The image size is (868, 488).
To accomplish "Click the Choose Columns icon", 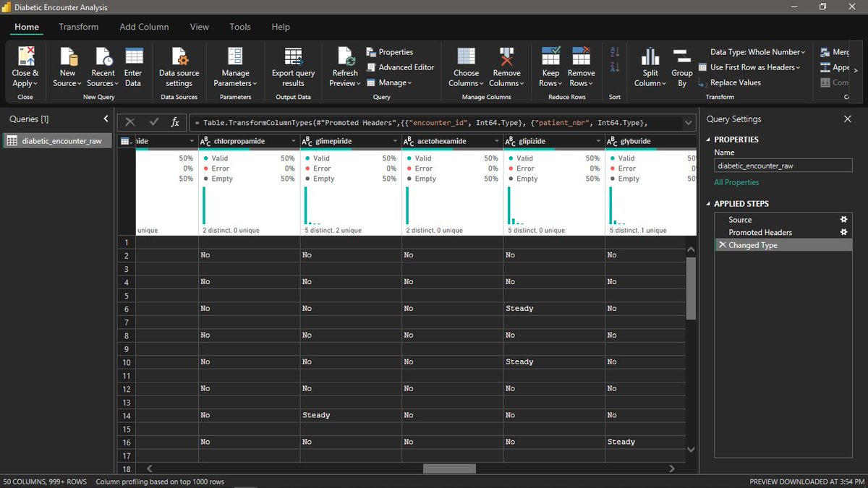I will tap(467, 56).
